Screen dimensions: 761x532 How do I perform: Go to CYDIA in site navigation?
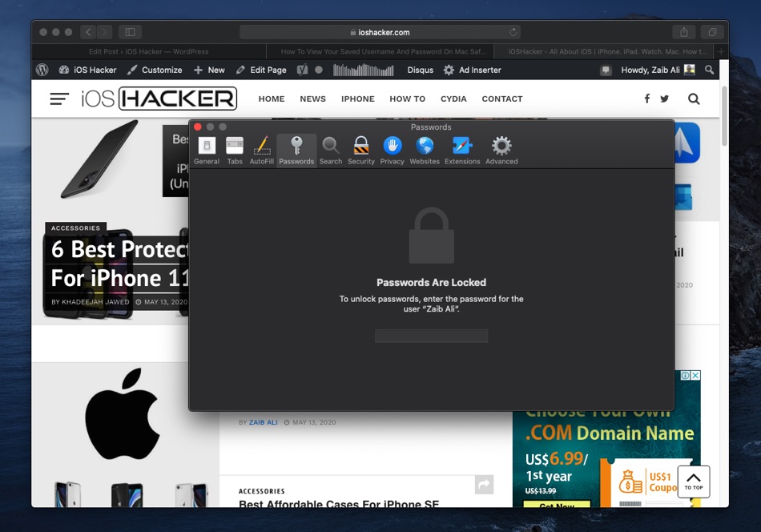point(453,99)
